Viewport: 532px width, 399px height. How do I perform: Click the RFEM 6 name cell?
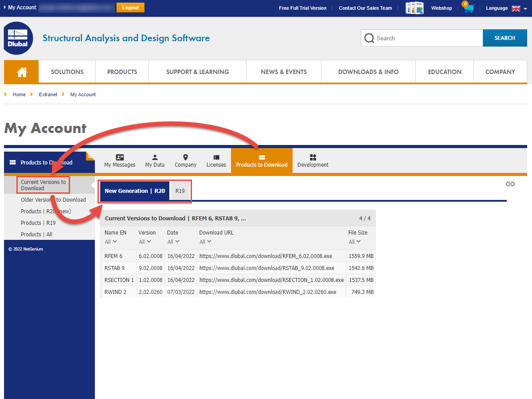click(x=113, y=256)
